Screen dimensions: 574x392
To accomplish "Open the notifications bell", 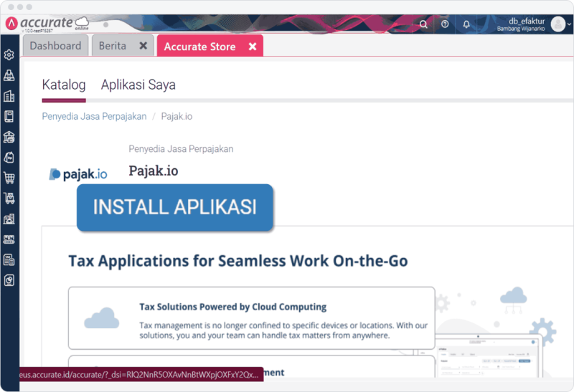I will 466,24.
